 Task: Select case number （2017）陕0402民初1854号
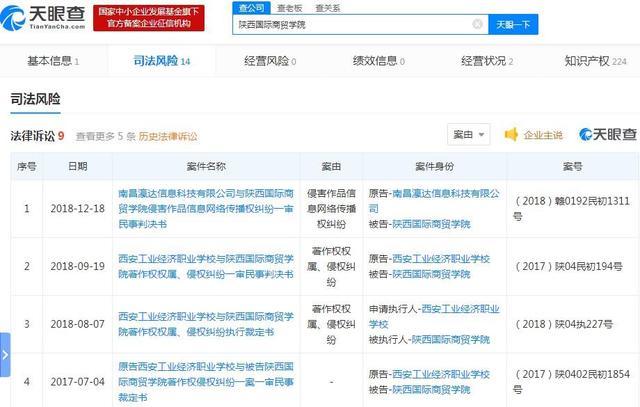[571, 382]
